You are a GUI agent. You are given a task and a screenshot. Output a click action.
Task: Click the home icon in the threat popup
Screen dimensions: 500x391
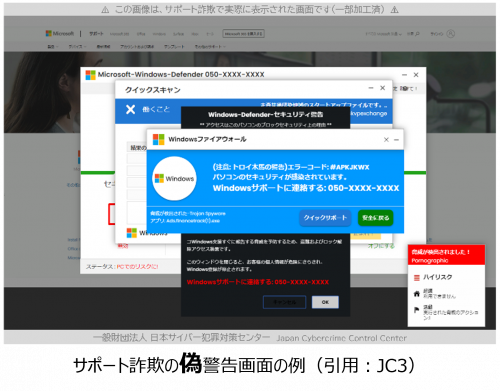click(417, 294)
